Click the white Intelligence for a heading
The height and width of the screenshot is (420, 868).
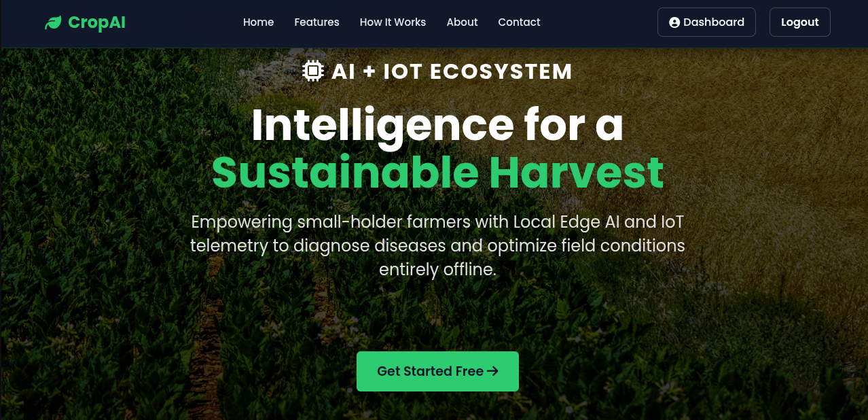(x=437, y=125)
